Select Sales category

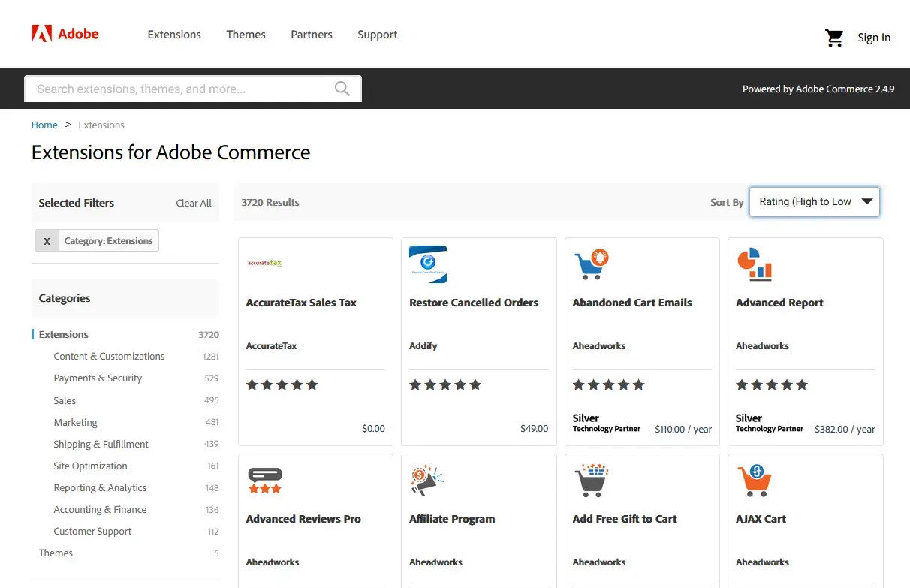point(65,401)
